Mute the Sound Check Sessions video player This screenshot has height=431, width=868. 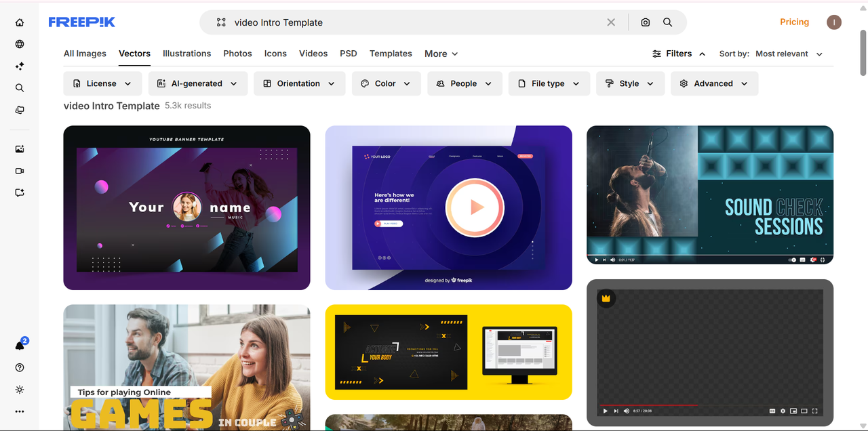click(612, 260)
